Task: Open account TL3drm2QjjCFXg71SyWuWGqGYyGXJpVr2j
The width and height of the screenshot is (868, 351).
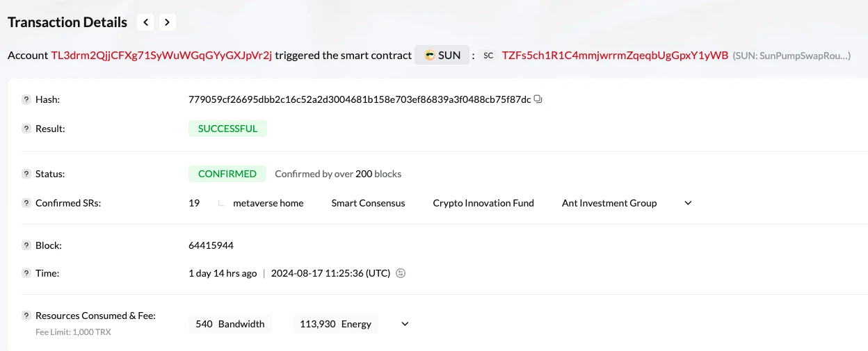Action: [162, 55]
